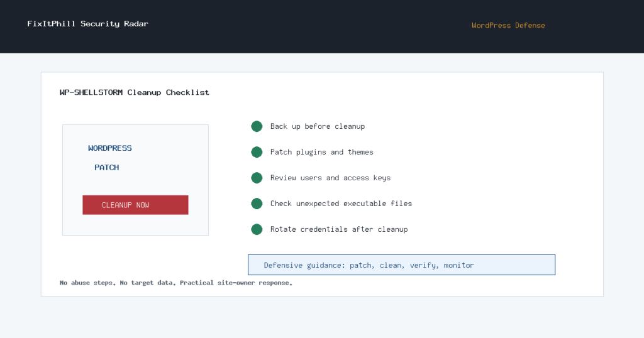Screen dimensions: 644x338
Task: Click the Defensive guidance blue notice box
Action: coord(402,264)
